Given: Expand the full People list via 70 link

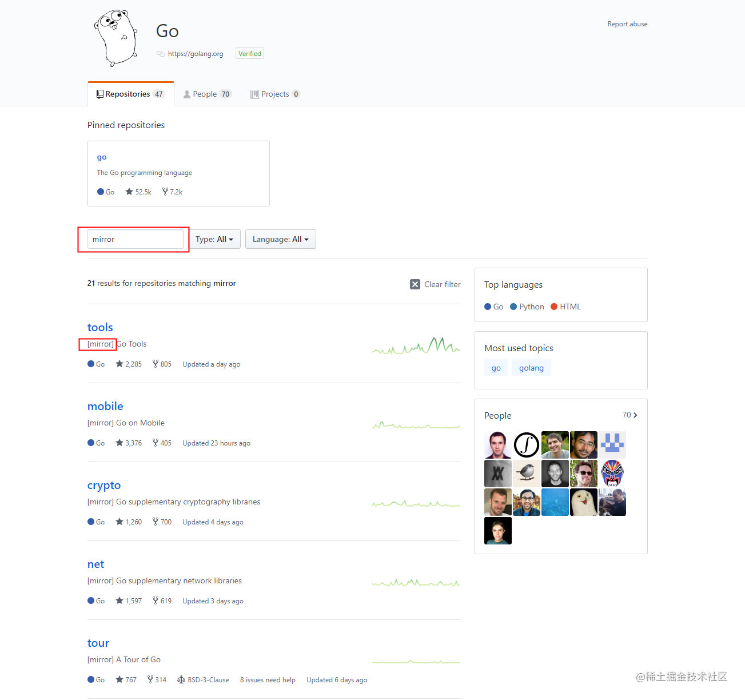Looking at the screenshot, I should (629, 415).
